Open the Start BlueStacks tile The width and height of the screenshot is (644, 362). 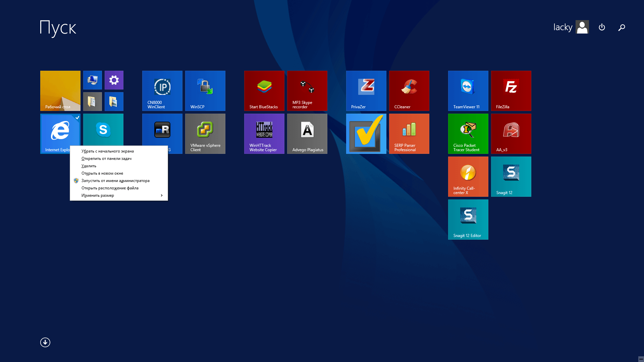[x=264, y=90]
